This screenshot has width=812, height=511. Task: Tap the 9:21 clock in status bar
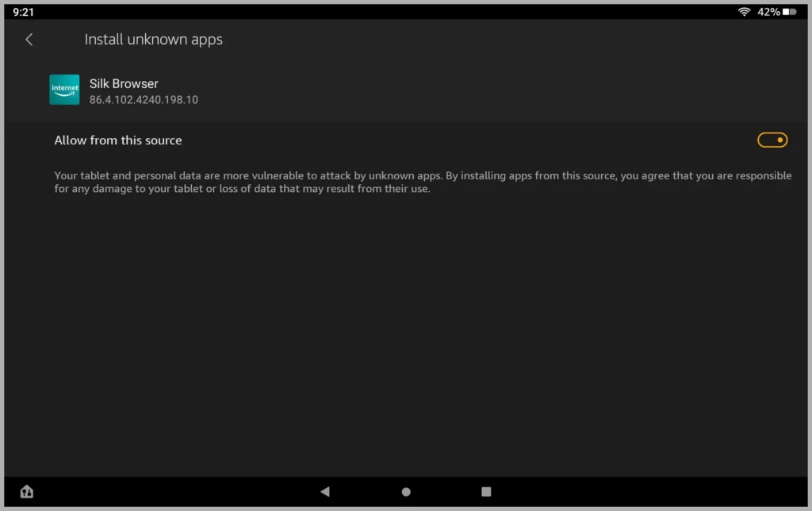pyautogui.click(x=23, y=12)
